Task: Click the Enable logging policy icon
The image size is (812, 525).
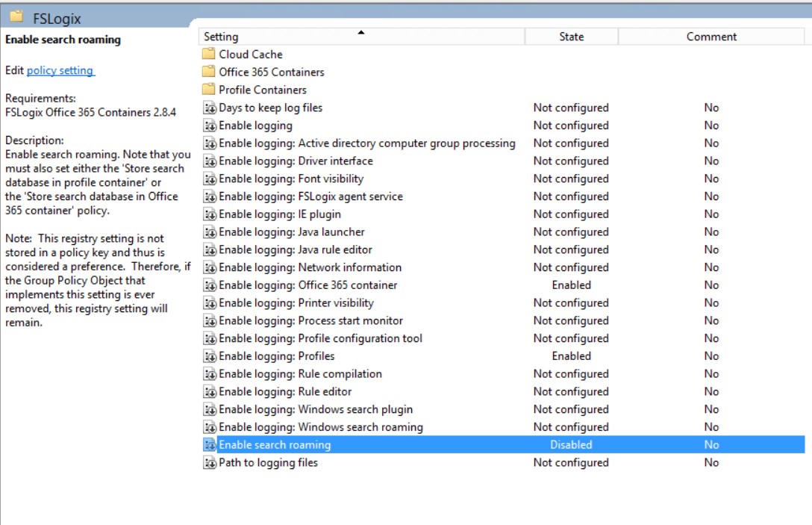Action: pos(210,125)
